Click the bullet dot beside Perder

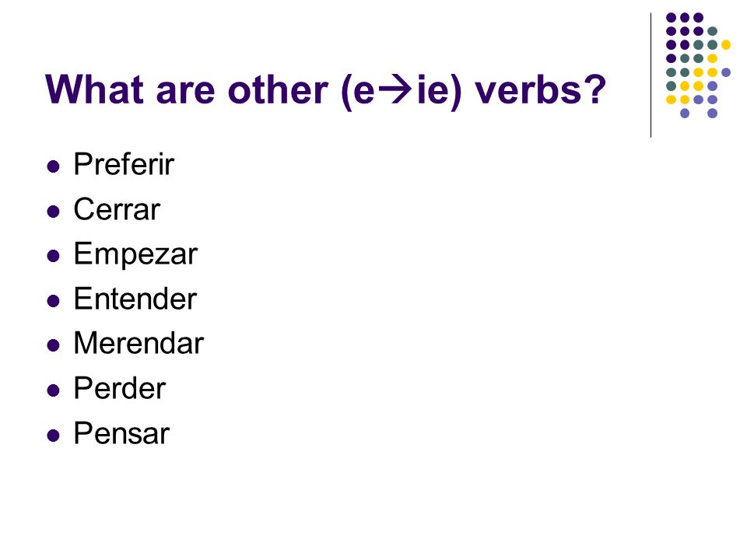pos(54,390)
